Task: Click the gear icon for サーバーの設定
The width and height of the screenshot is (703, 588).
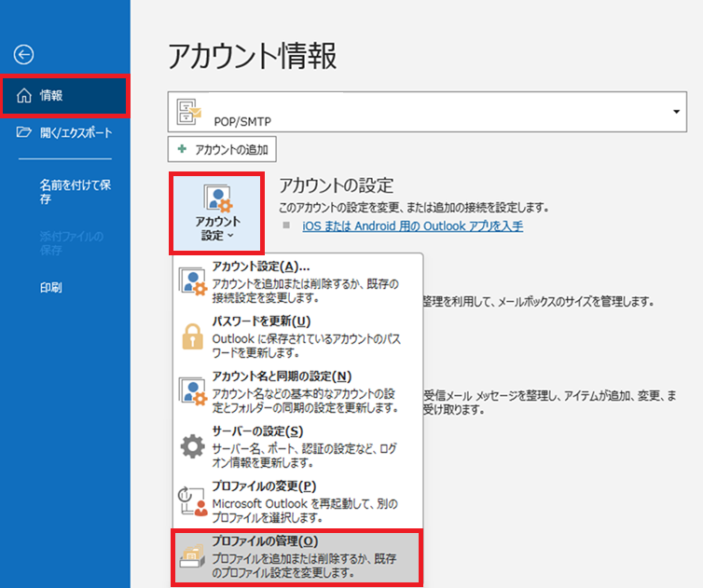Action: (x=193, y=446)
